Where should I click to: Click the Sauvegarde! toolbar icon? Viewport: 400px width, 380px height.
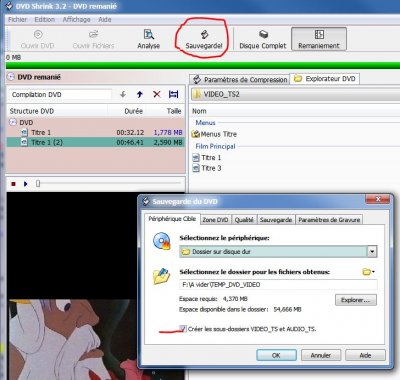coord(204,34)
